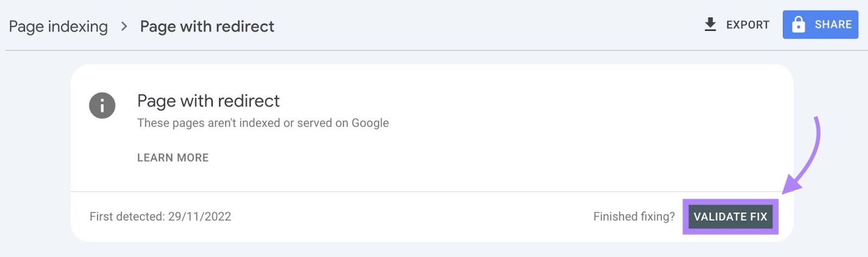The width and height of the screenshot is (868, 257).
Task: Click the Export download arrow icon
Action: [x=710, y=24]
